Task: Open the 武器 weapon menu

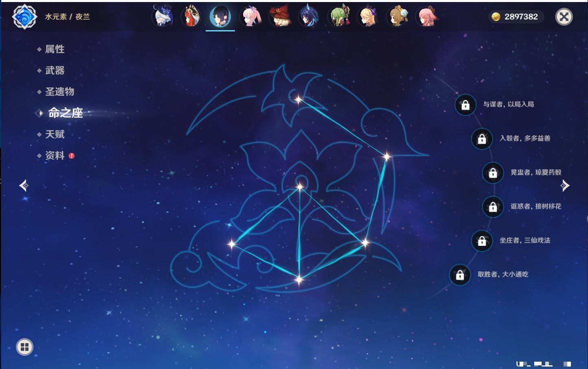Action: click(x=55, y=71)
